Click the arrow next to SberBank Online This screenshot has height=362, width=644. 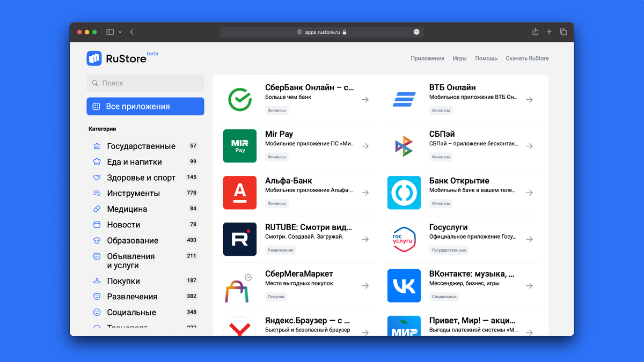pos(365,99)
